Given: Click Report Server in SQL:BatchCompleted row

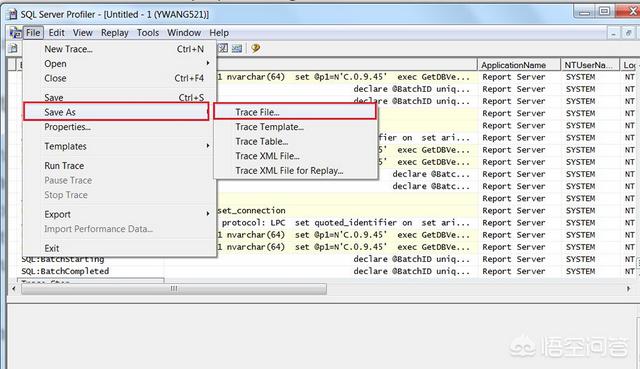Looking at the screenshot, I should point(513,271).
